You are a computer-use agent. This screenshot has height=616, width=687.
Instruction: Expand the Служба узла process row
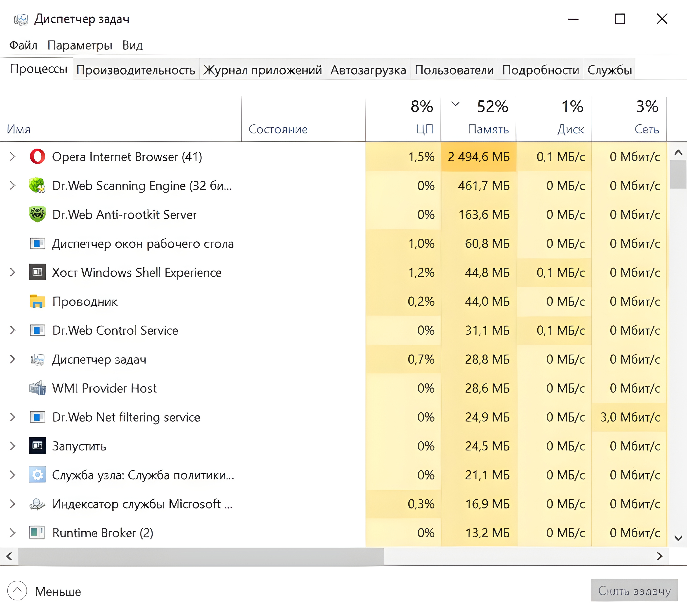click(12, 475)
